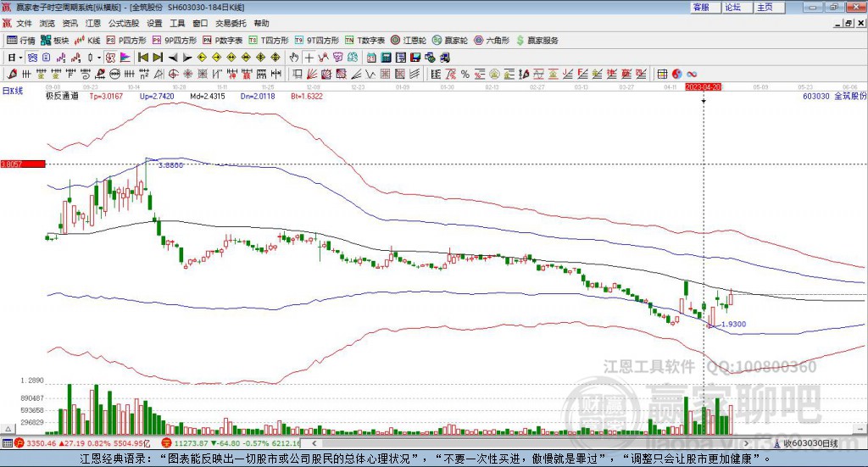The width and height of the screenshot is (868, 467).
Task: Toggle the 权 adjusted-price button
Action: click(x=110, y=58)
